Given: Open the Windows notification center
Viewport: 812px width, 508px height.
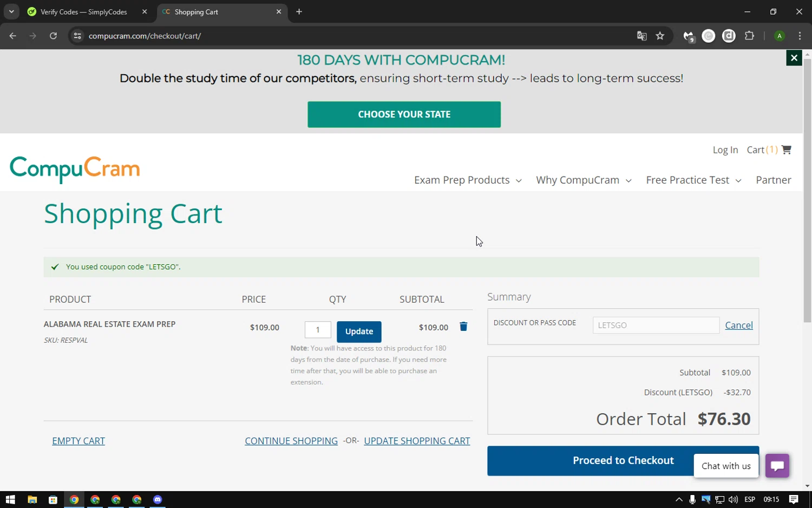Looking at the screenshot, I should click(x=794, y=499).
